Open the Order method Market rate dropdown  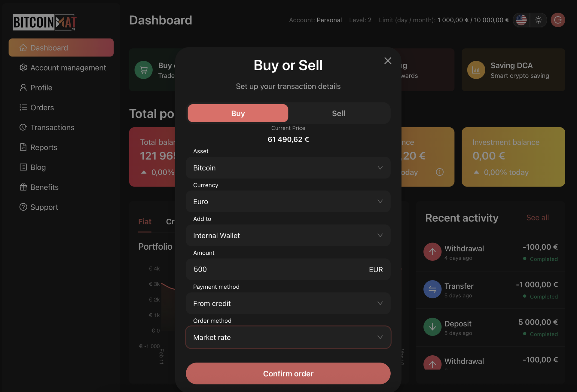[x=288, y=337]
